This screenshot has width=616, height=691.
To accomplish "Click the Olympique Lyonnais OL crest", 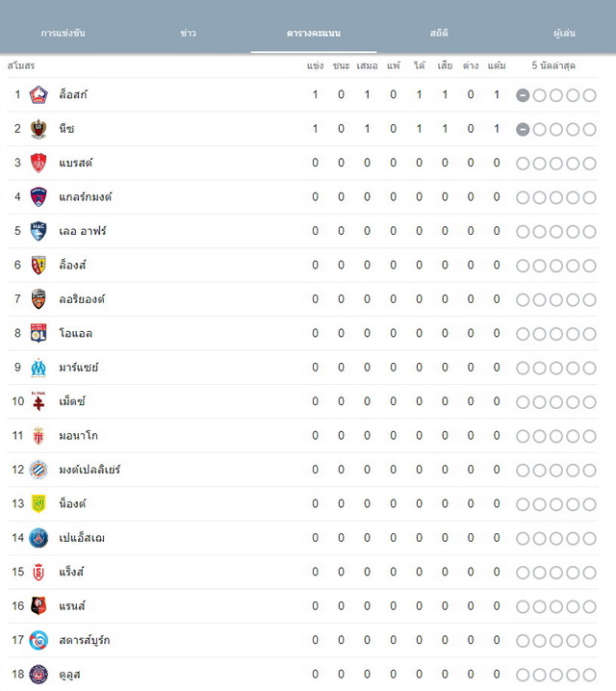I will [x=38, y=333].
